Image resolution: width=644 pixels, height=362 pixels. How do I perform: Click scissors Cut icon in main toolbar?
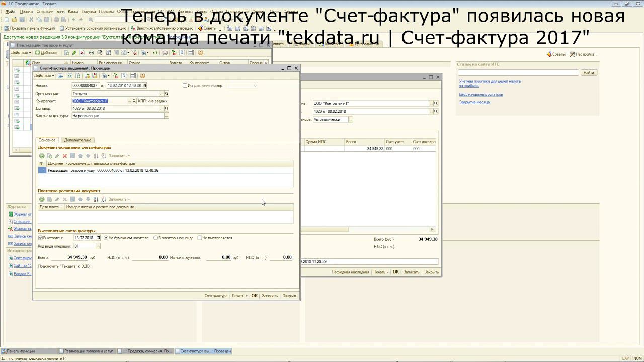[31, 20]
